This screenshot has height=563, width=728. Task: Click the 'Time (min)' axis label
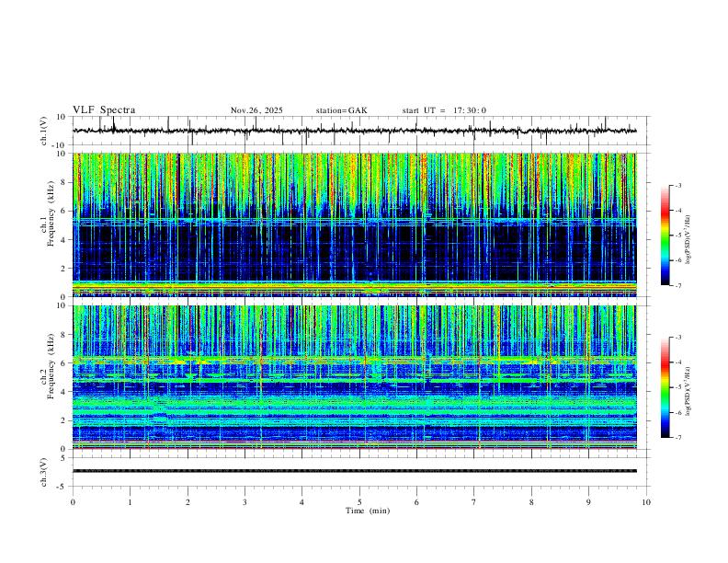pos(368,511)
